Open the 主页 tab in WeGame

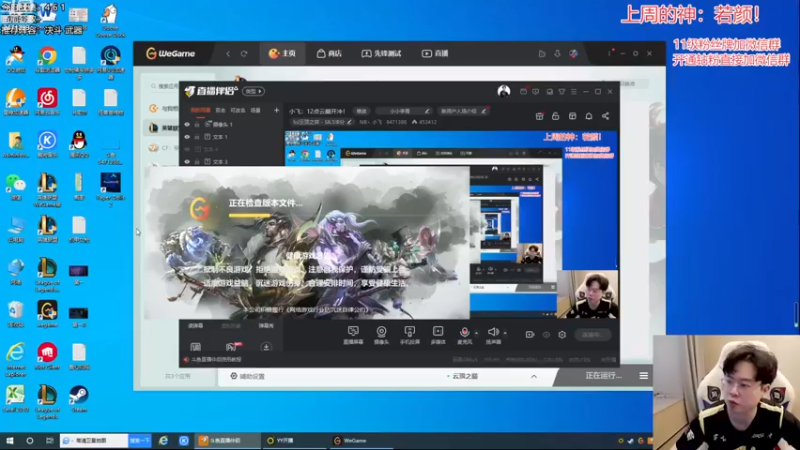click(x=282, y=54)
